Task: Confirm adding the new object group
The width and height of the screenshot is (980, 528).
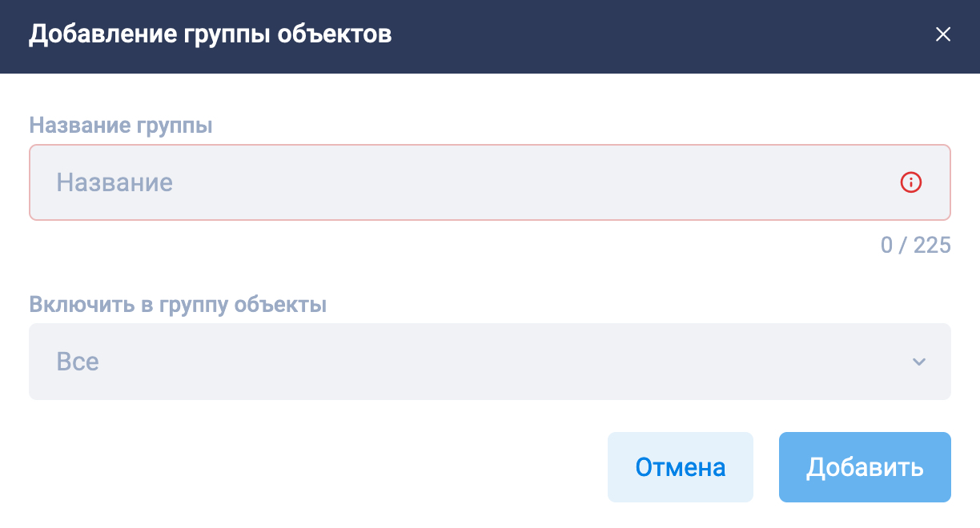Action: tap(865, 467)
